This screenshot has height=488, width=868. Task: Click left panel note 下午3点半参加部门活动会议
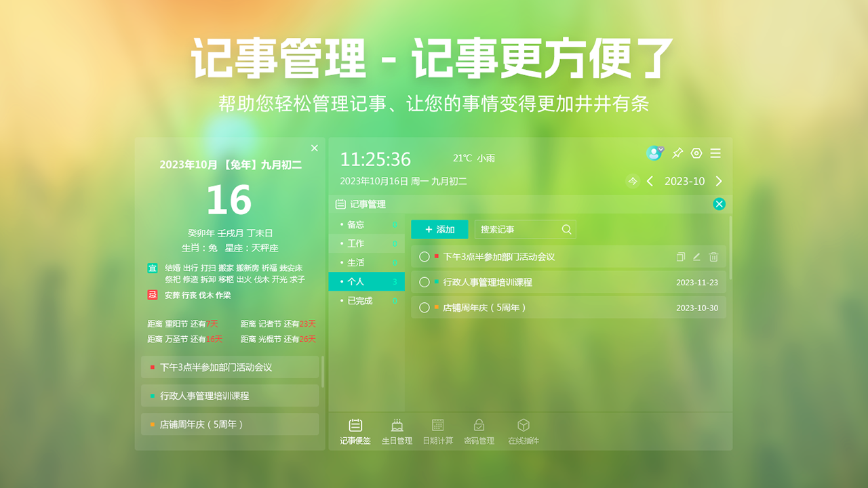click(x=230, y=367)
